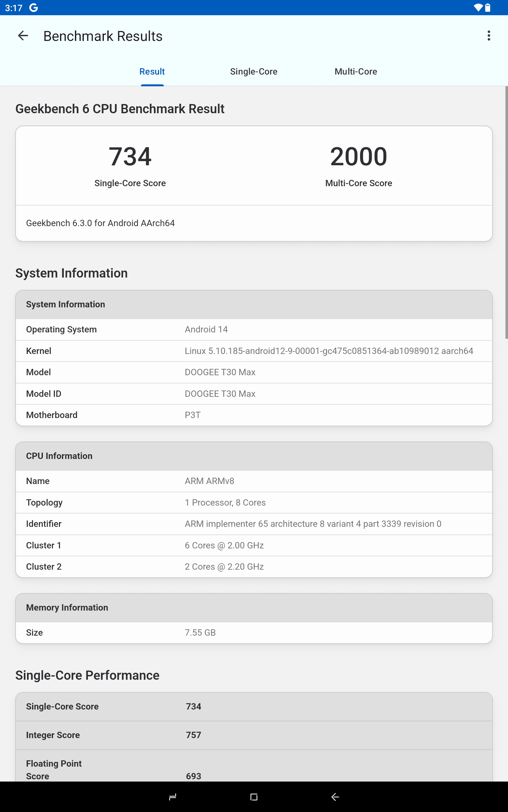Tap Cluster 1 value 6 Cores @ 2.00 GHz

pyautogui.click(x=224, y=545)
